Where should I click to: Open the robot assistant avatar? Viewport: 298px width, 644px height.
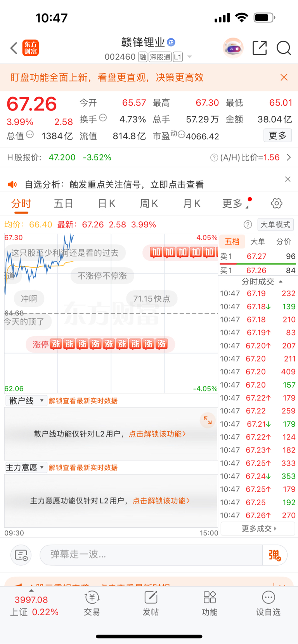[233, 48]
